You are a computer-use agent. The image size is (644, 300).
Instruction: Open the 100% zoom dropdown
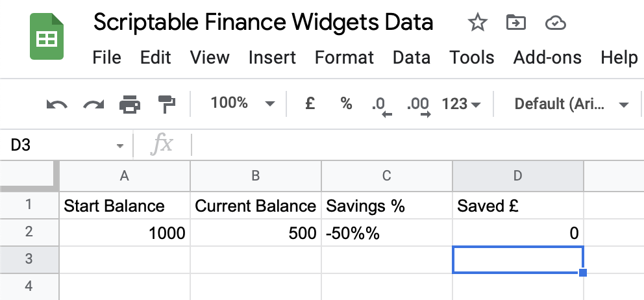point(242,103)
